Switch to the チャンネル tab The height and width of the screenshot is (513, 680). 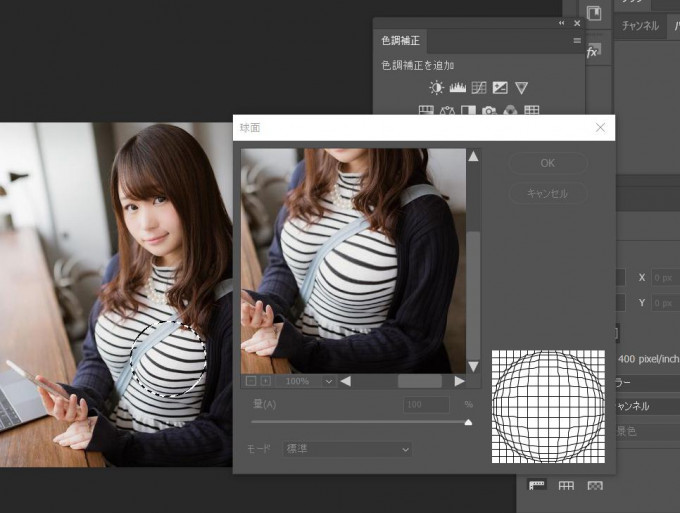click(x=640, y=26)
